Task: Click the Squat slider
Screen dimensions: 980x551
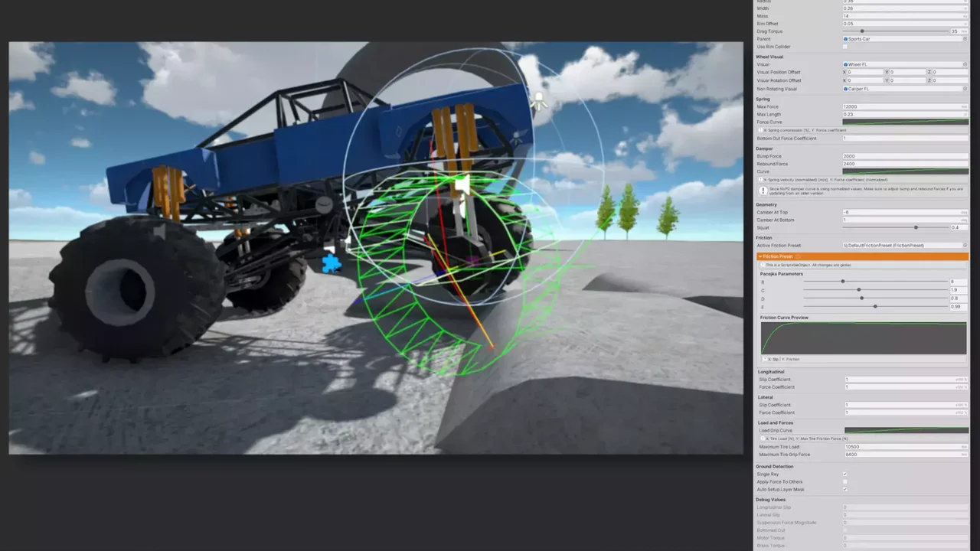Action: [x=895, y=227]
